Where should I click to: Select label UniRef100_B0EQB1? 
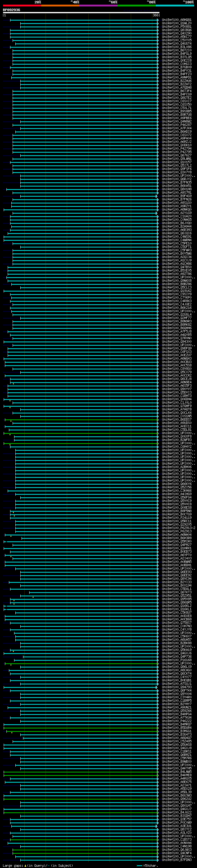pos(177,680)
